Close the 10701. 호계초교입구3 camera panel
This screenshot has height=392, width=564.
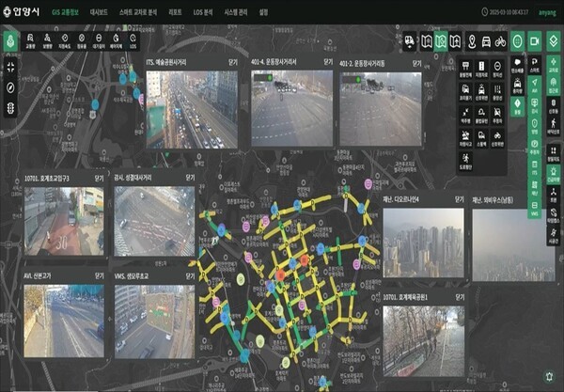pyautogui.click(x=99, y=176)
